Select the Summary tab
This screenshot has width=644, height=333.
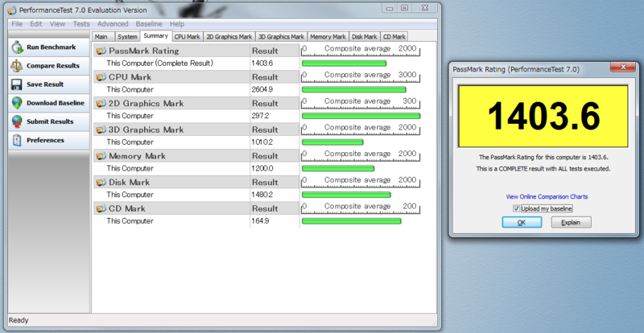(156, 35)
